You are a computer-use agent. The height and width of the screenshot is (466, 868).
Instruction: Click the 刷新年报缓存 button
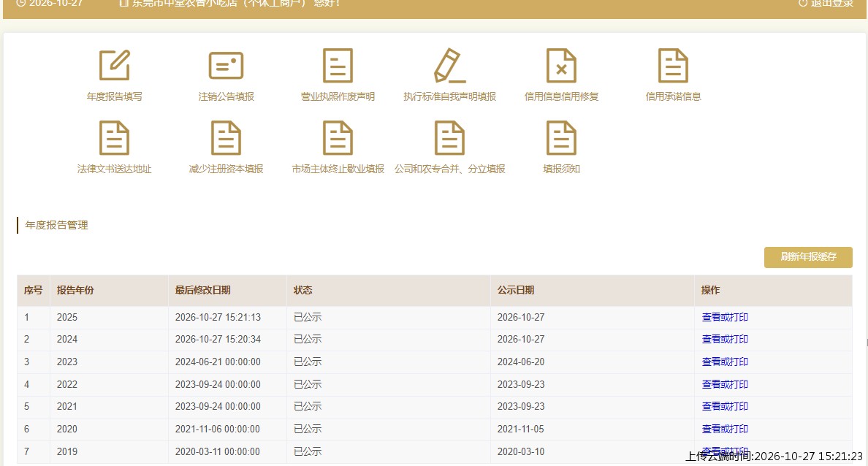[808, 257]
